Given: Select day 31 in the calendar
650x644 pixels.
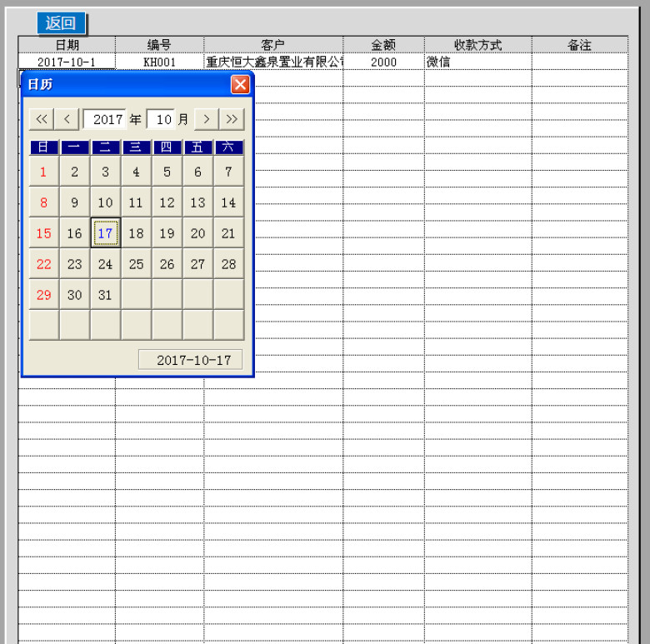Looking at the screenshot, I should tap(105, 294).
